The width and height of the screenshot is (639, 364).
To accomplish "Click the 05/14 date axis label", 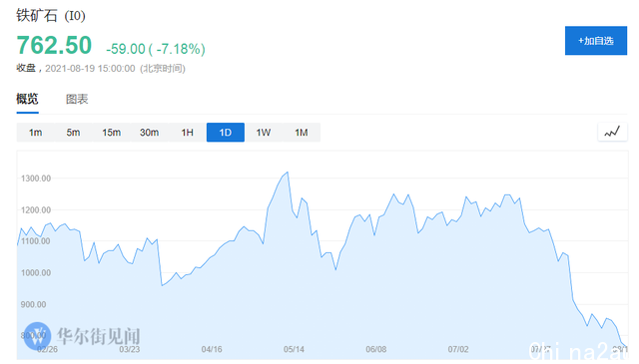I will click(x=294, y=349).
